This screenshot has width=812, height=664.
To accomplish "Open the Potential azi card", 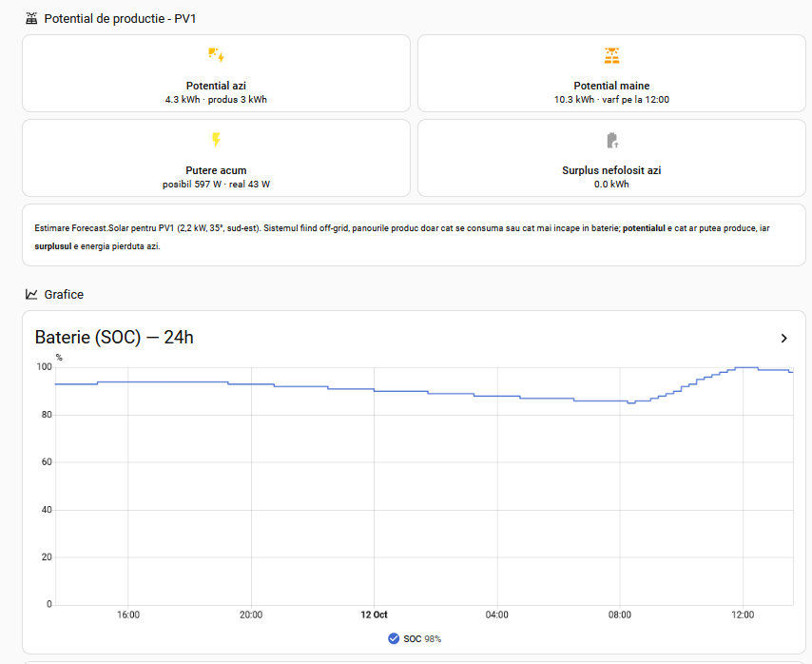I will point(216,73).
